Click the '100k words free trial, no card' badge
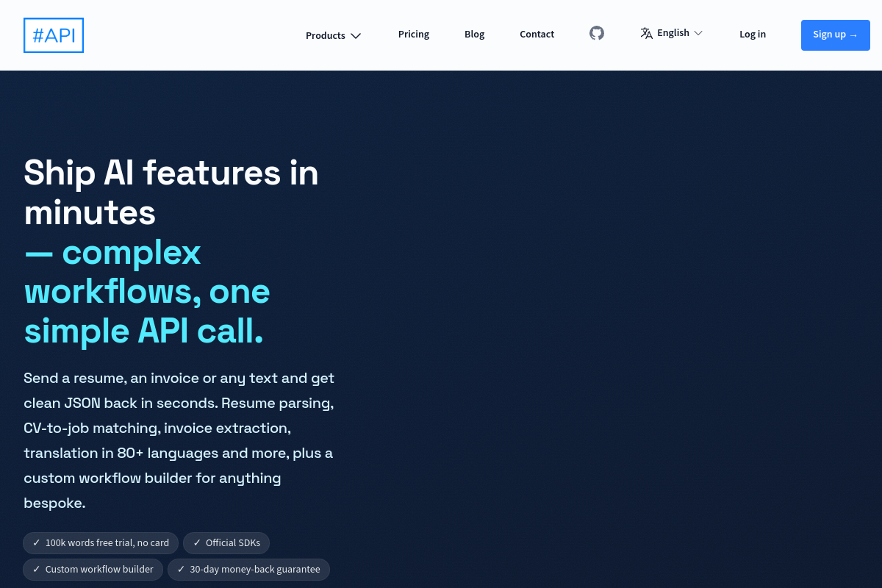The image size is (882, 588). tap(101, 543)
